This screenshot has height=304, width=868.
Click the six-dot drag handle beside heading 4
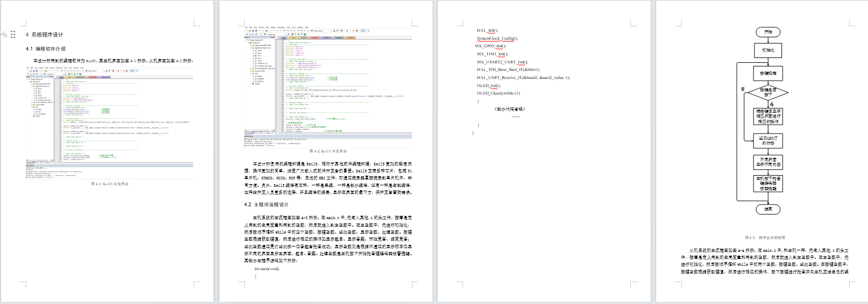pos(13,34)
